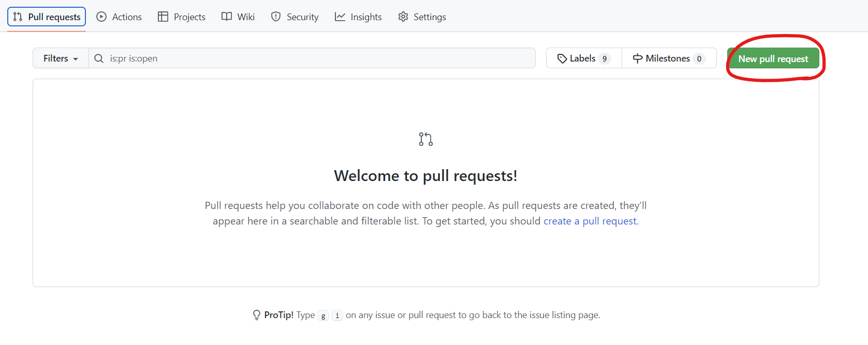Click the Labels count badge 9
This screenshot has width=868, height=345.
[x=605, y=58]
